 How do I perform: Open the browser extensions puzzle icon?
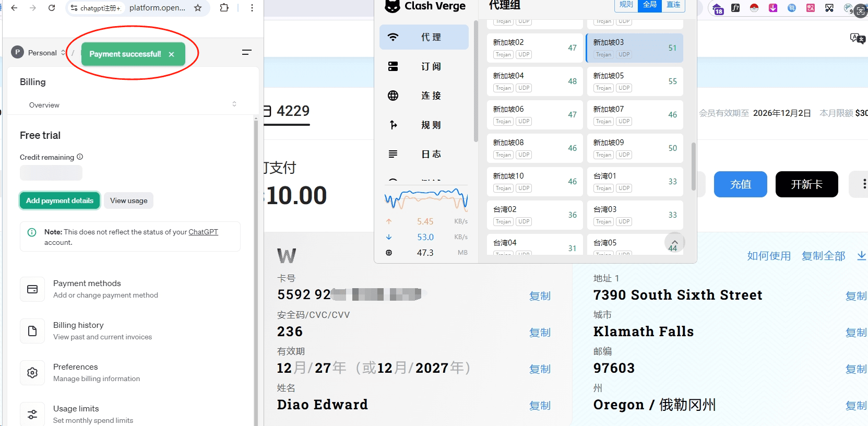click(224, 8)
